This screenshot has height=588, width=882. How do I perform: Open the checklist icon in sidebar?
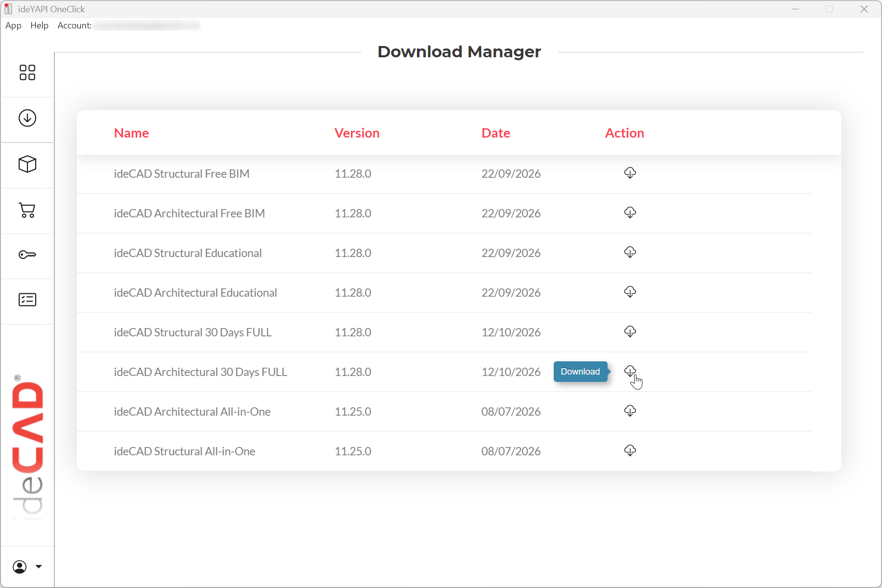[27, 300]
